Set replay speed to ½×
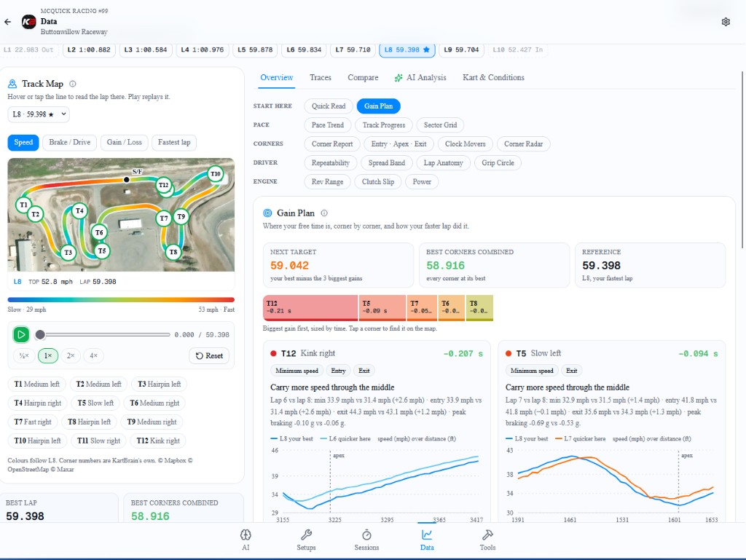This screenshot has height=560, width=746. [24, 355]
